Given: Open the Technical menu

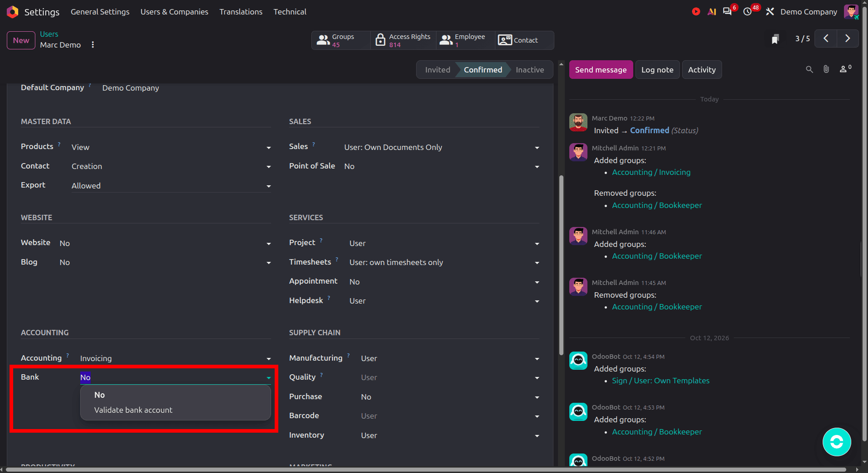Looking at the screenshot, I should coord(290,12).
